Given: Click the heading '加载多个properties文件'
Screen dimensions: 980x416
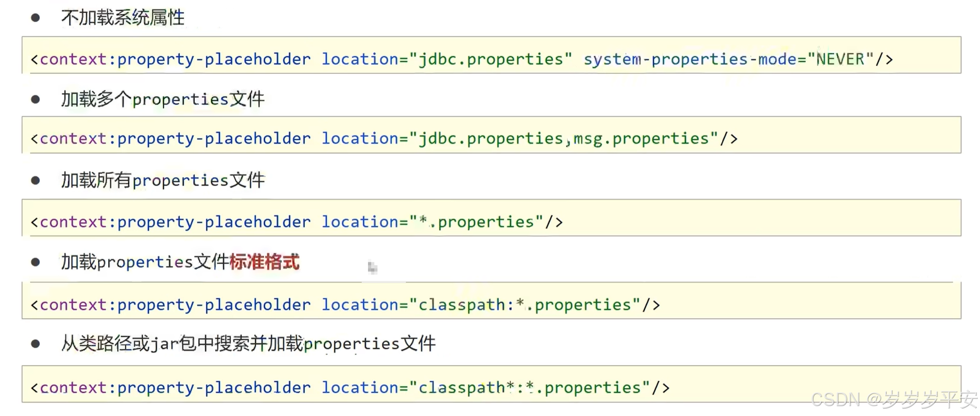Looking at the screenshot, I should click(x=163, y=99).
